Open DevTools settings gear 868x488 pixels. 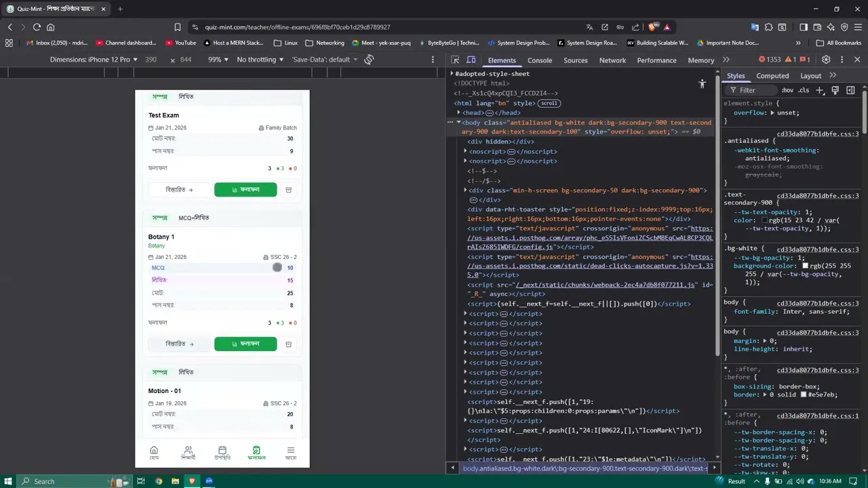click(x=826, y=60)
